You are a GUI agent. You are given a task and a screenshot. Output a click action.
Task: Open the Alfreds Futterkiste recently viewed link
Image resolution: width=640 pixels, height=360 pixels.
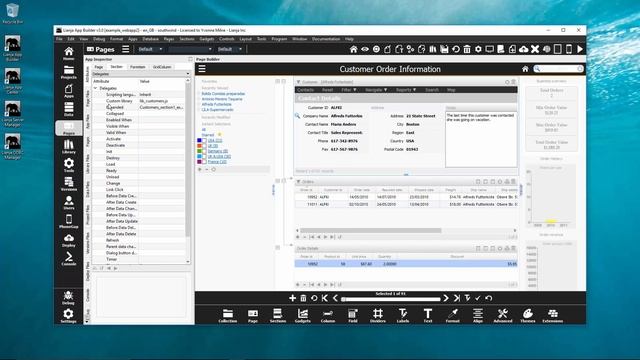[x=216, y=104]
